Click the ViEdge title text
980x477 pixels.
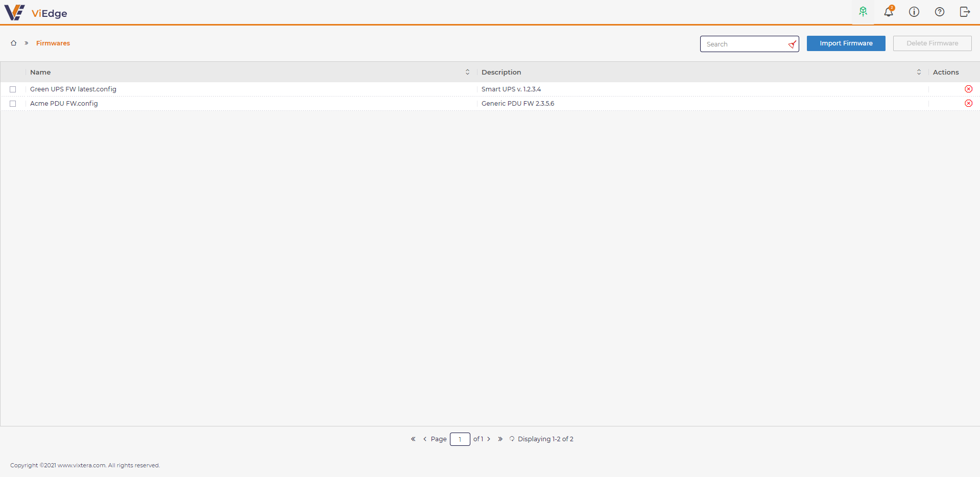tap(50, 13)
